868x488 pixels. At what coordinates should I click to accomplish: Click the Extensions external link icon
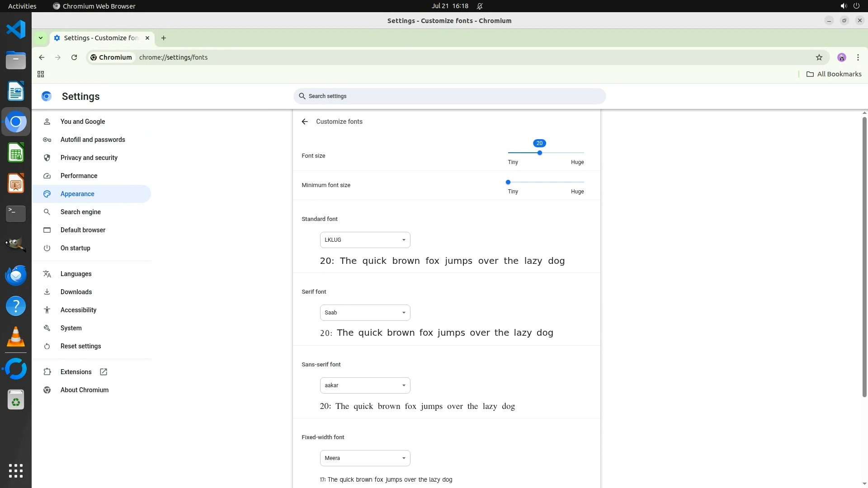point(104,372)
